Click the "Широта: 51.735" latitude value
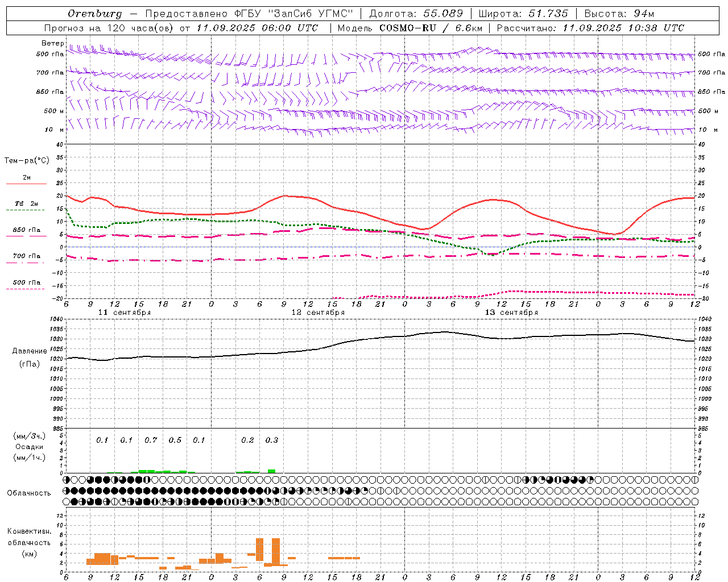The width and height of the screenshot is (728, 582). 523,14
